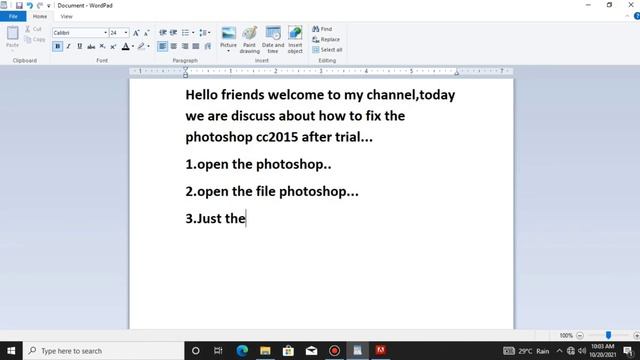Show hidden system tray icons
The height and width of the screenshot is (360, 640).
559,351
